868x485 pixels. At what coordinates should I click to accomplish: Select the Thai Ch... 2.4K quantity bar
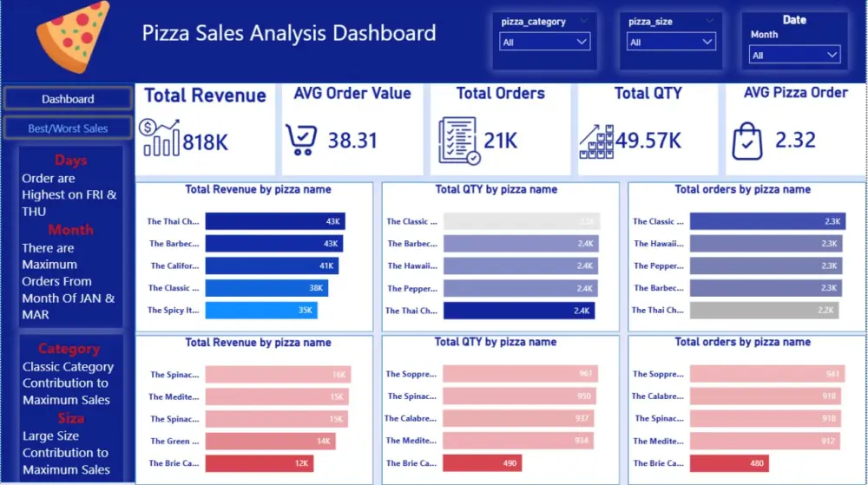pos(519,311)
